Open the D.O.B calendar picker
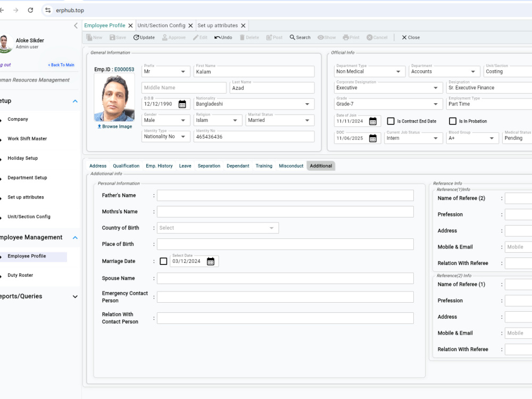Viewport: 532px width, 399px height. tap(182, 104)
